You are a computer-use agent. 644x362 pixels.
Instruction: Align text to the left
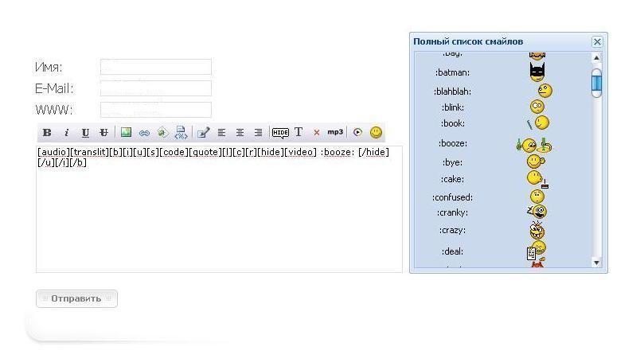(x=221, y=133)
